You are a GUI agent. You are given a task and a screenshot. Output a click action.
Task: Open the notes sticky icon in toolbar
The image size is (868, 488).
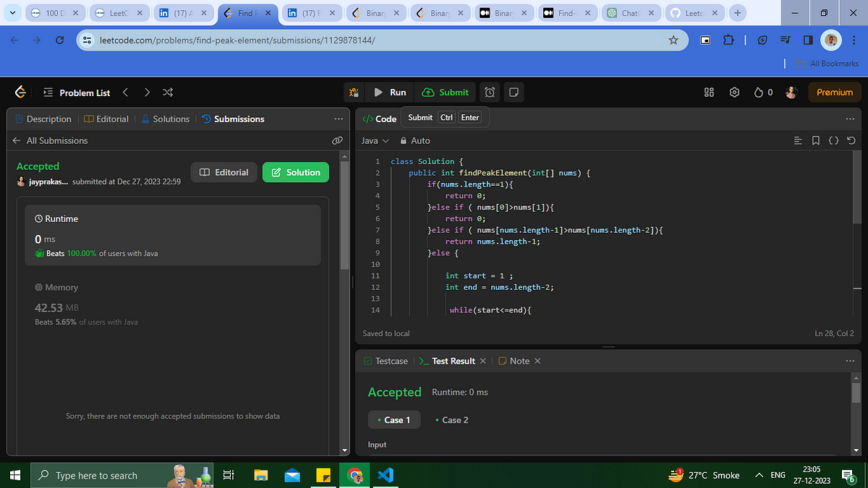[514, 93]
